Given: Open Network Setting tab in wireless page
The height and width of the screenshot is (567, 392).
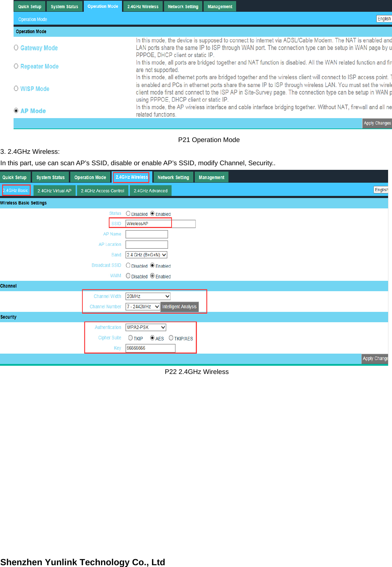Looking at the screenshot, I should 173,177.
